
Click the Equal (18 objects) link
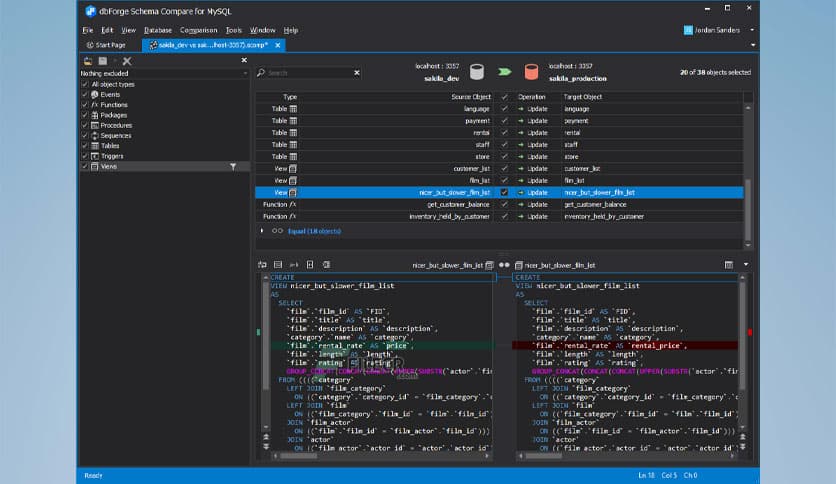(314, 231)
